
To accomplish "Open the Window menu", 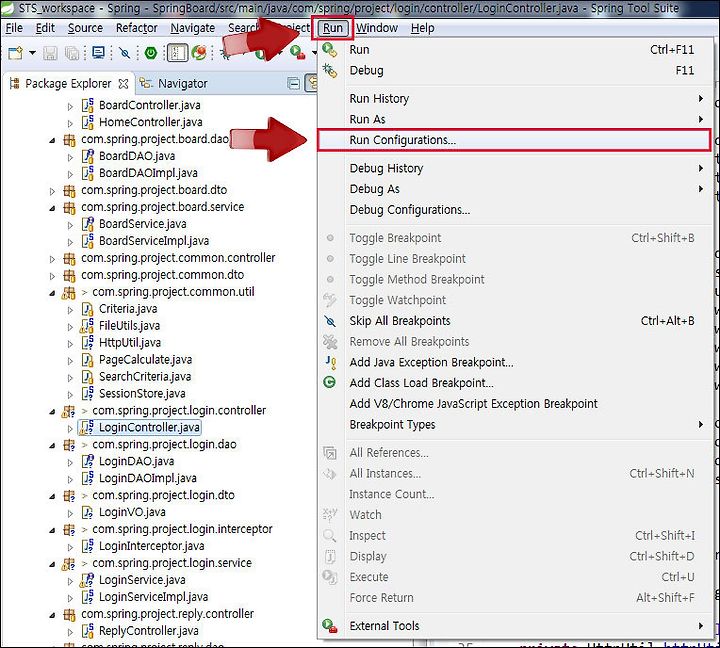I will tap(377, 28).
